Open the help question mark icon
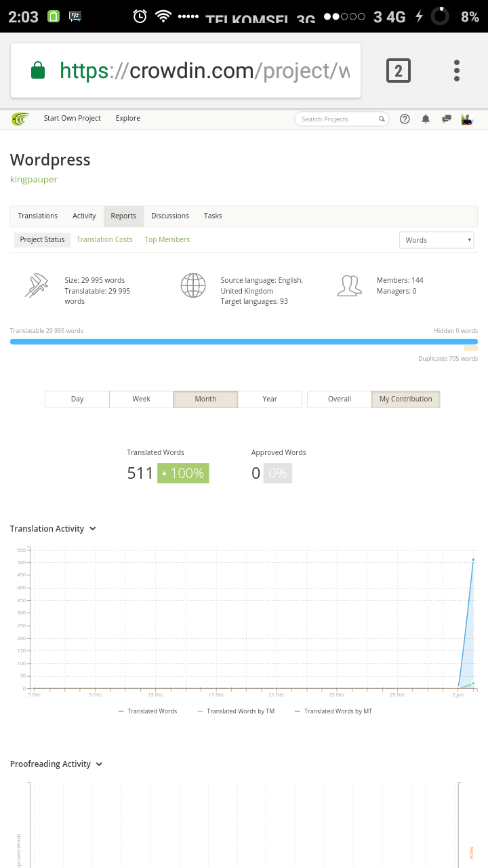This screenshot has width=488, height=868. click(405, 119)
